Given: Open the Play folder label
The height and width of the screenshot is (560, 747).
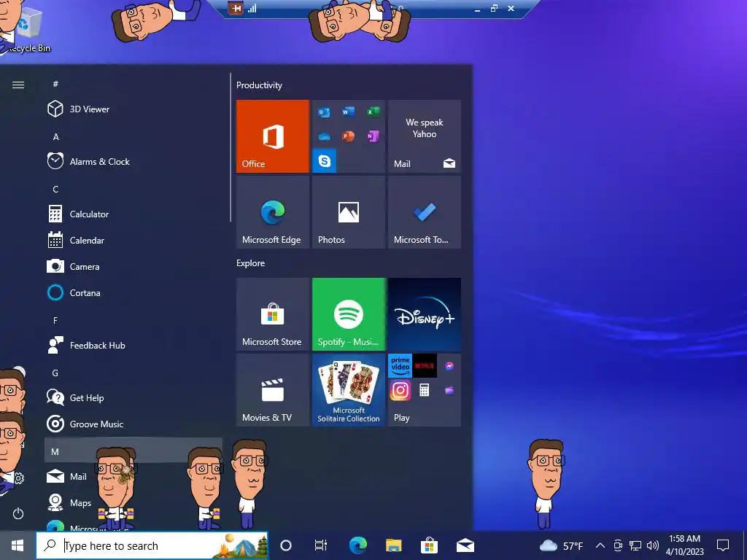Looking at the screenshot, I should tap(402, 418).
